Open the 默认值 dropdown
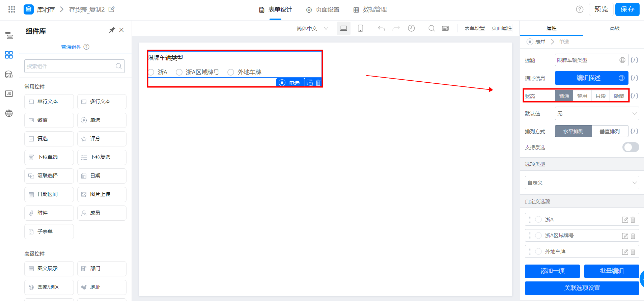The image size is (644, 301). tap(597, 113)
